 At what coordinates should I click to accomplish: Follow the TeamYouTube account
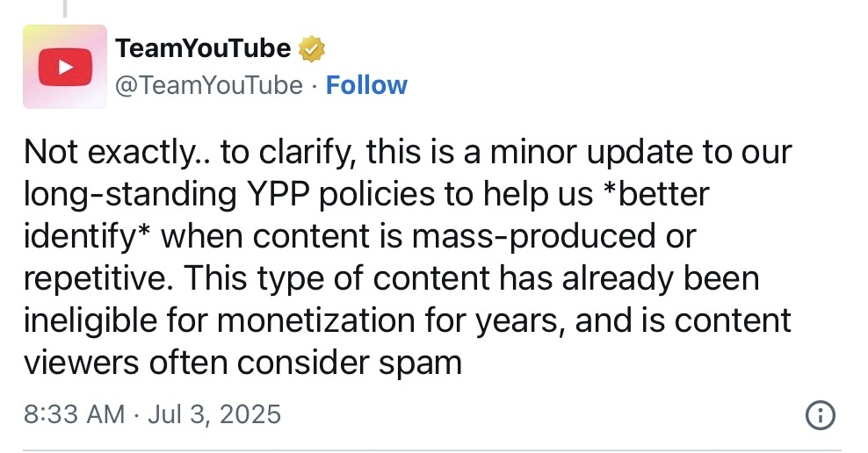click(366, 85)
